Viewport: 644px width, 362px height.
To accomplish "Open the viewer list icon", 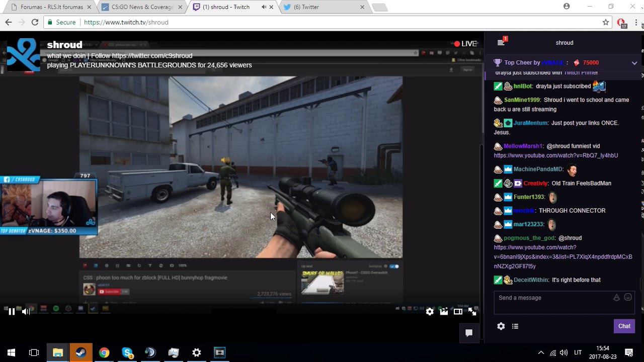I will pos(515,326).
